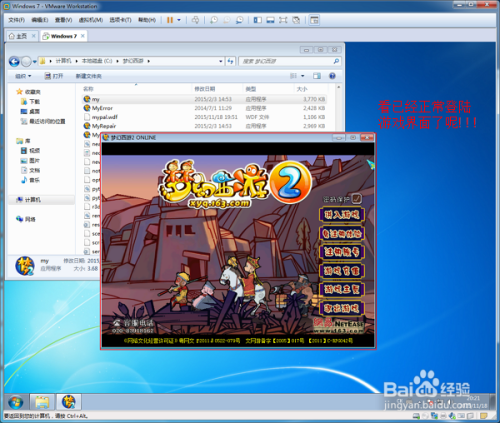
Task: Open 桌面 in the navigation pane
Action: tap(31, 111)
